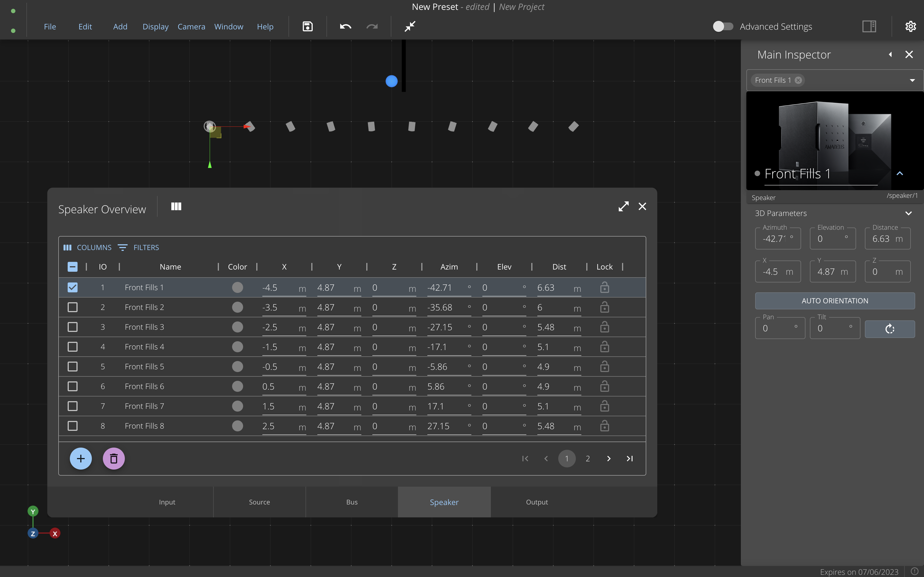Collapse the 3D Parameters section

click(908, 213)
